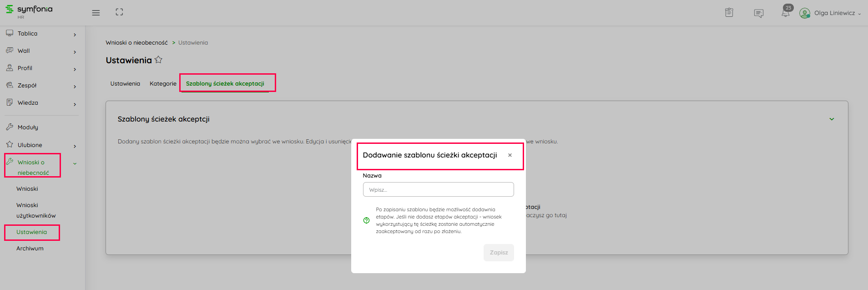Image resolution: width=868 pixels, height=290 pixels.
Task: Collapse Wnioski o nieobecność sidebar section
Action: pos(75,163)
